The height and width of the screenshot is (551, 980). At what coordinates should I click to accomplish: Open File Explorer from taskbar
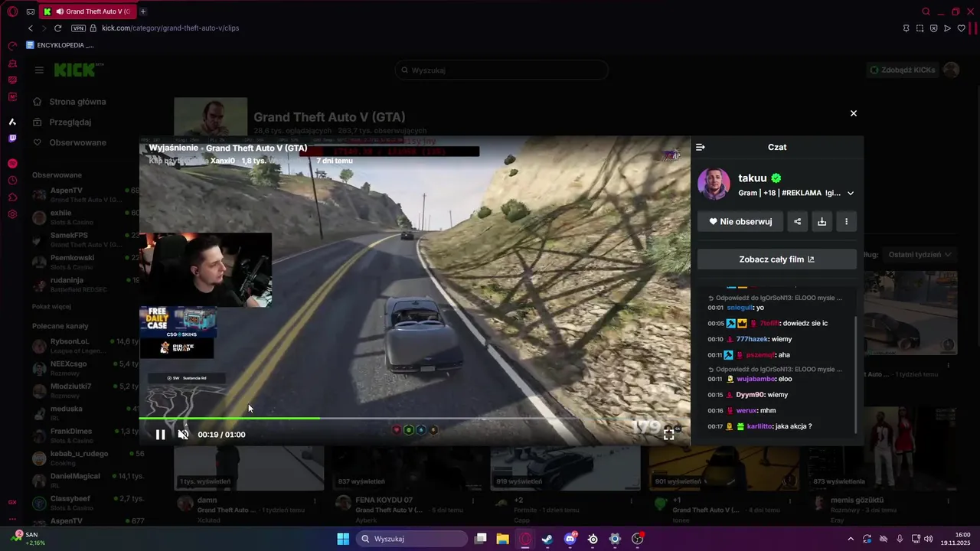pos(503,539)
